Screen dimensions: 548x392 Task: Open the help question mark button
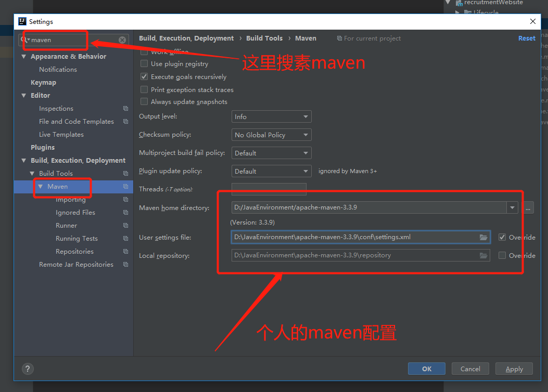click(28, 369)
